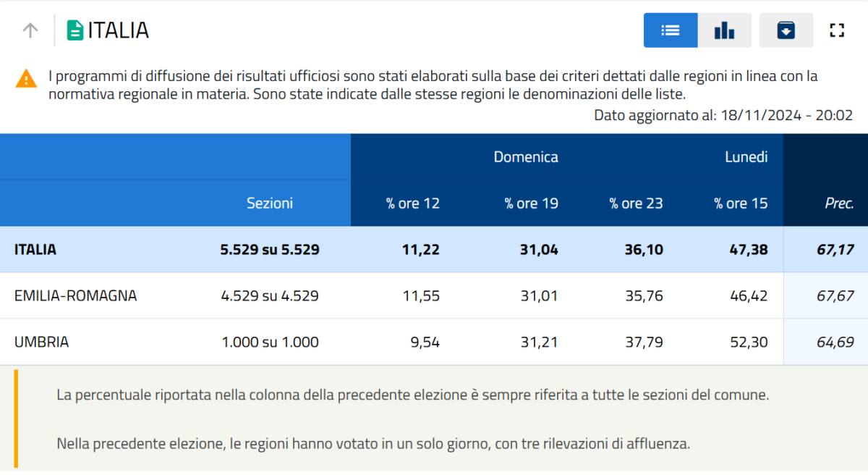Click the Sezioni column header

tap(270, 203)
